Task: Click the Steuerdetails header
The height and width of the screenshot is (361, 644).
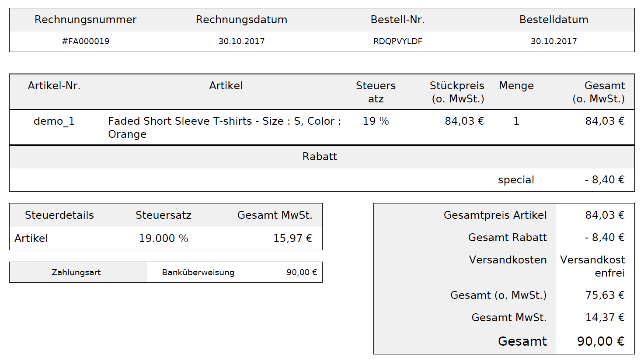Action: point(59,215)
